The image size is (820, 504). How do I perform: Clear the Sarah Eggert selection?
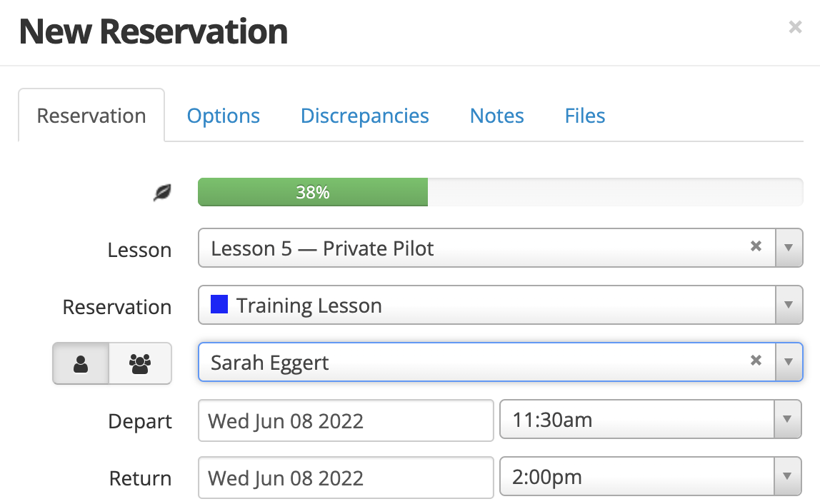pos(756,361)
